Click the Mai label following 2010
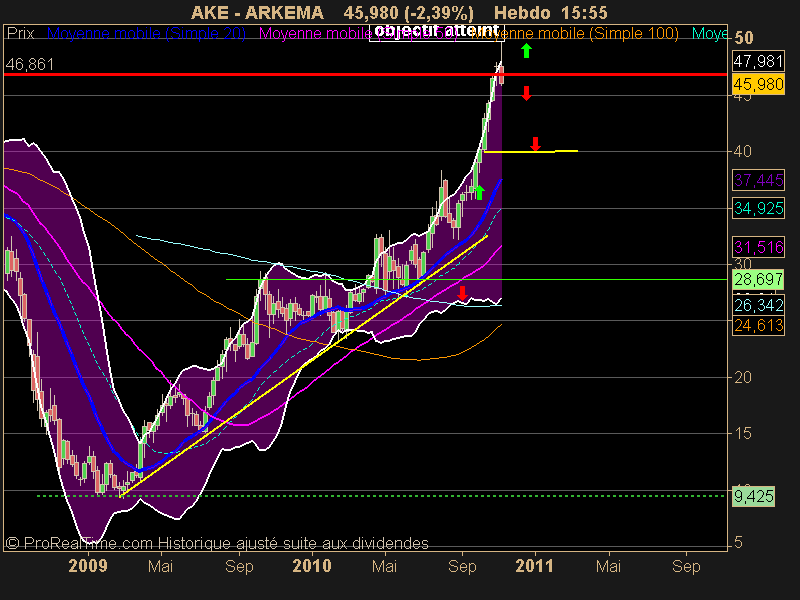Viewport: 800px width, 600px height. click(x=384, y=566)
